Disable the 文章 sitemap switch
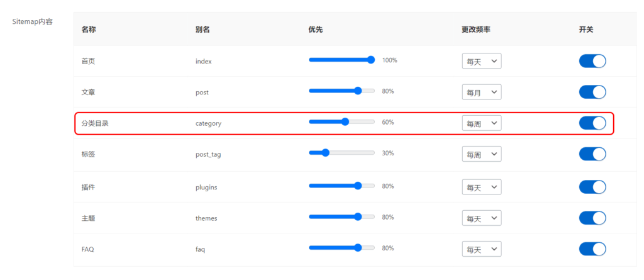 [x=592, y=92]
